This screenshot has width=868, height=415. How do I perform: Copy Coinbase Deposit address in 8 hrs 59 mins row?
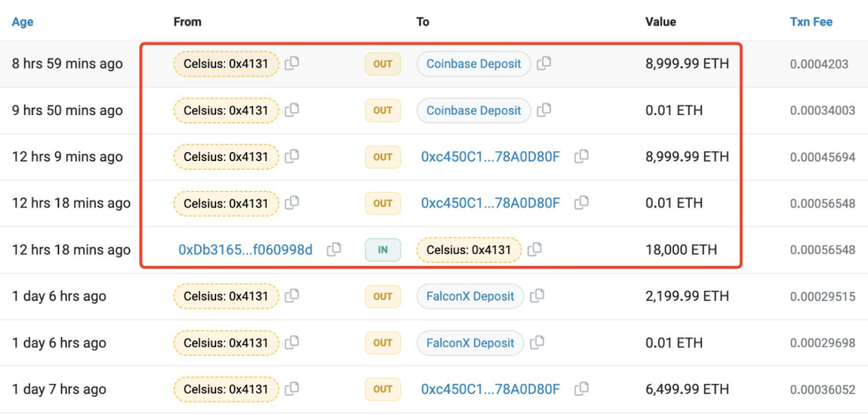point(544,64)
